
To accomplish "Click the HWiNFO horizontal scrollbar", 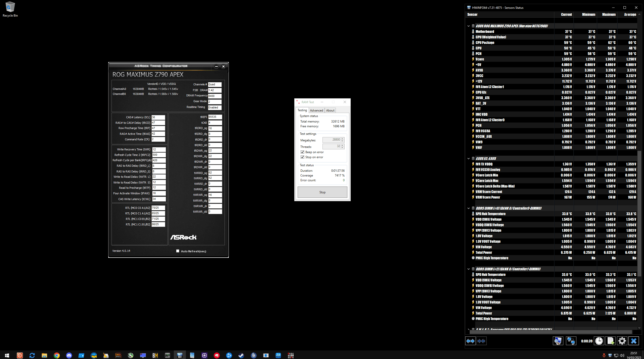I will click(551, 332).
